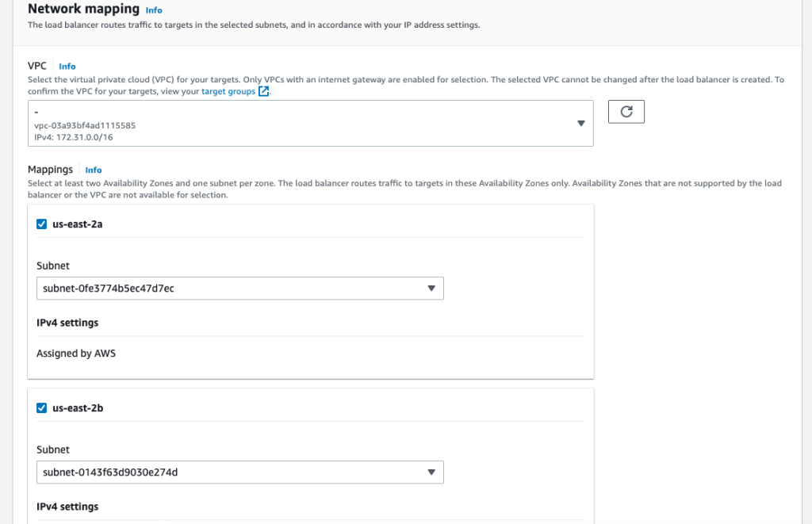This screenshot has height=524, width=812.
Task: Click the us-east-2a zone label
Action: pos(78,224)
